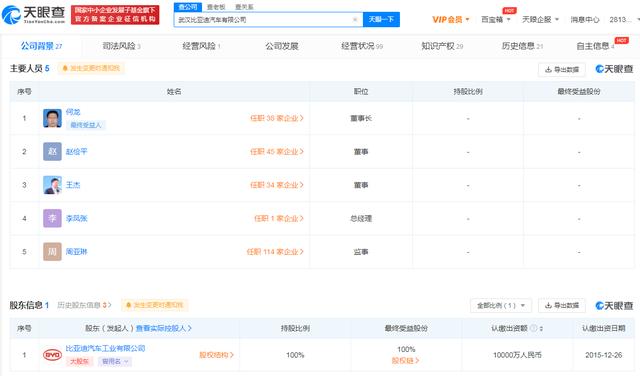Viewport: 640px width, 376px height.
Task: Open 何龙's profile photo
Action: point(52,118)
